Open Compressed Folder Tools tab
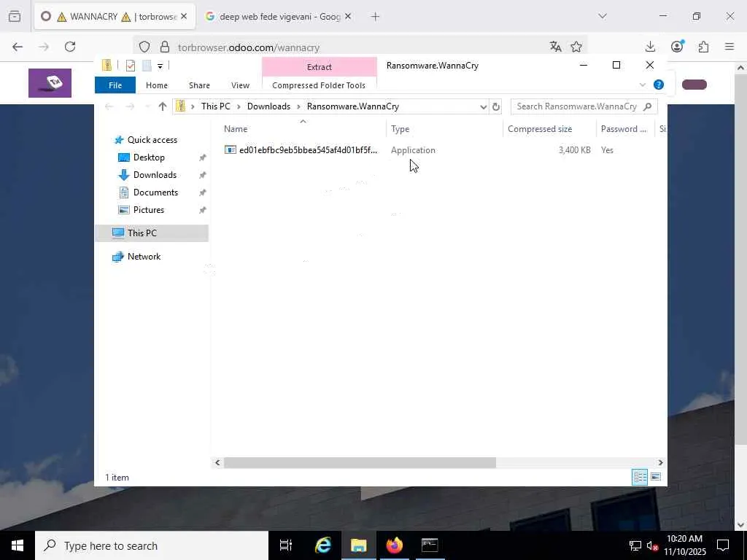The width and height of the screenshot is (747, 560). [x=319, y=85]
